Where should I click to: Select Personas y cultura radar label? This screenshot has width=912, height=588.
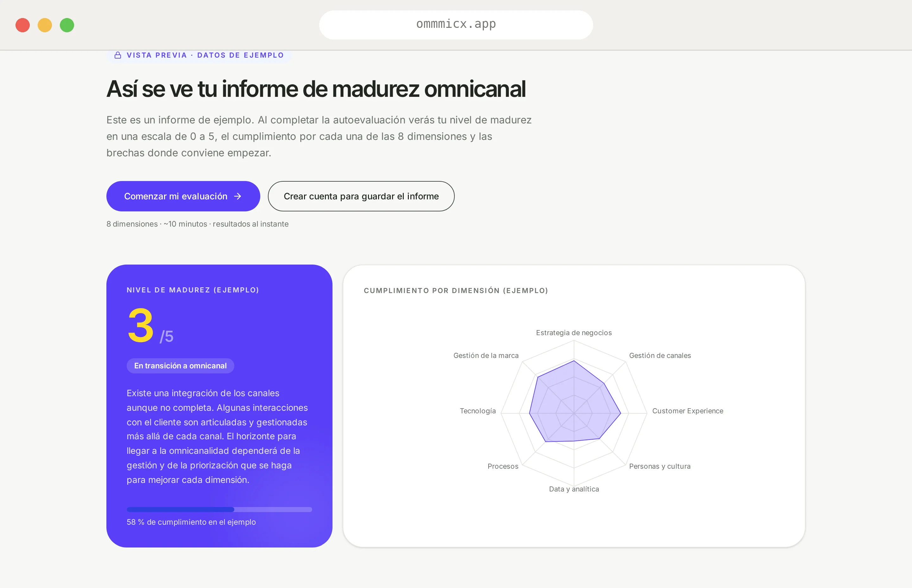tap(659, 466)
